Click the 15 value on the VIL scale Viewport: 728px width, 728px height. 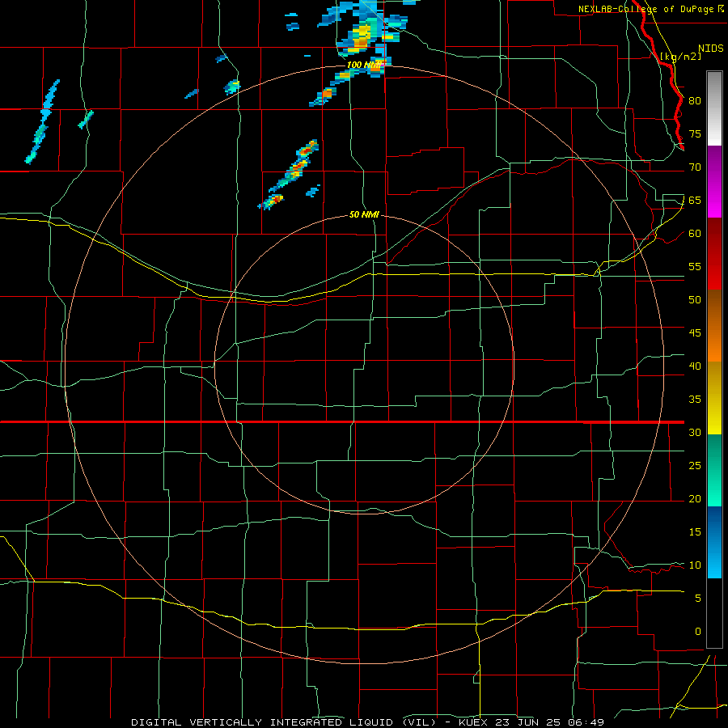tap(695, 532)
